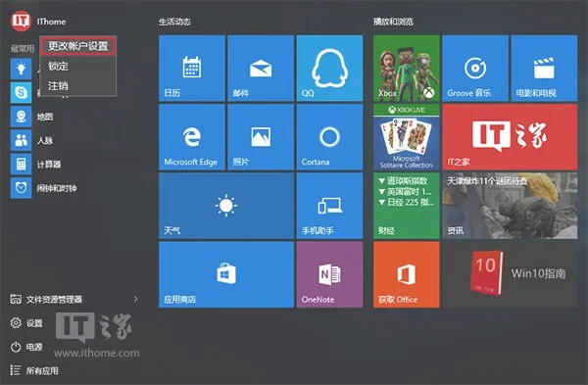Open the 闹钟和时钟 alarm clock icon

tap(21, 188)
